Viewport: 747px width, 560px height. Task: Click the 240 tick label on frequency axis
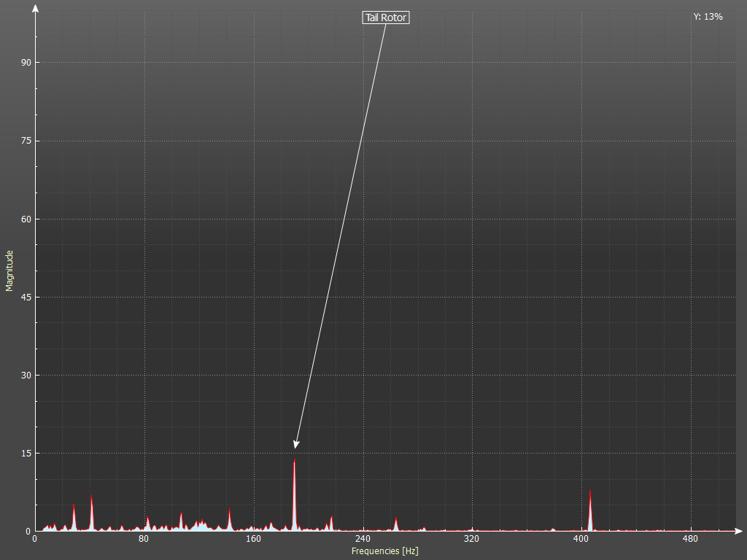click(363, 540)
